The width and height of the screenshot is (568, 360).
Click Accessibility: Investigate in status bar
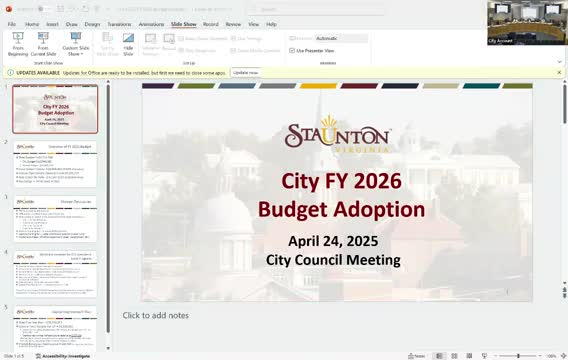click(x=62, y=356)
